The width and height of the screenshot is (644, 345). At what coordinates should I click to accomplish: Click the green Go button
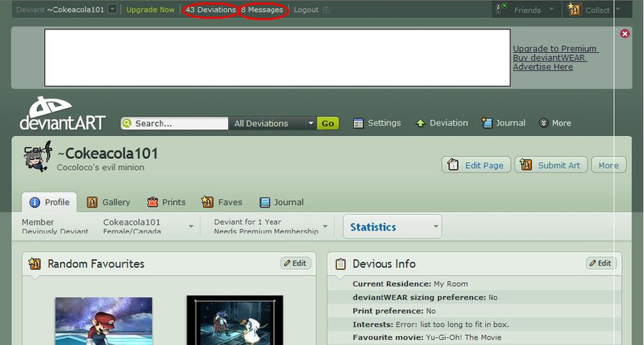point(328,123)
